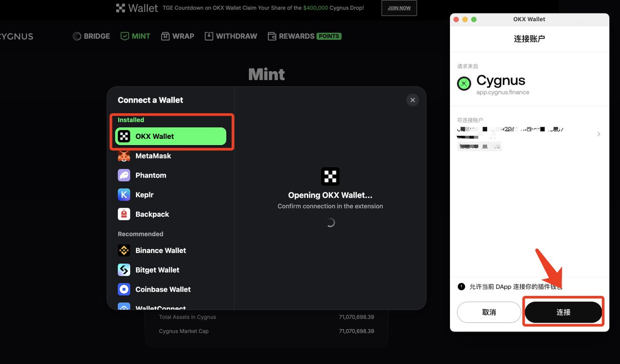This screenshot has height=364, width=620.
Task: Click the CYGNUS site logo text
Action: click(x=17, y=37)
